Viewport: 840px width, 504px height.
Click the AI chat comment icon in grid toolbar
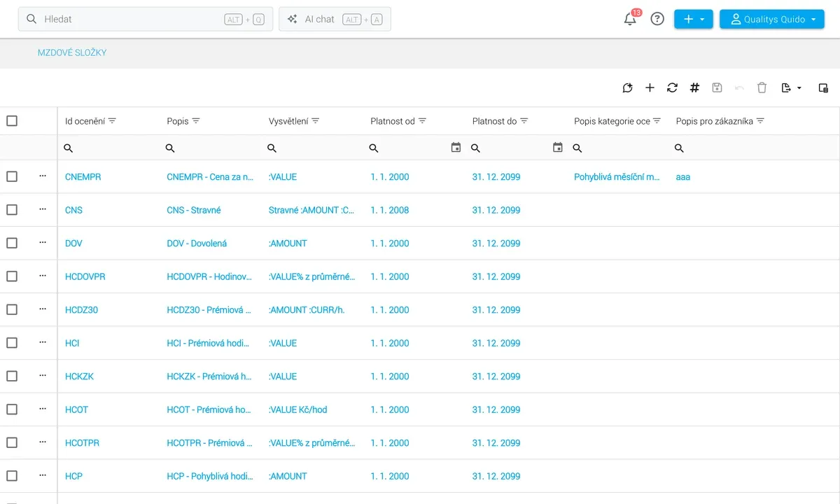[627, 87]
